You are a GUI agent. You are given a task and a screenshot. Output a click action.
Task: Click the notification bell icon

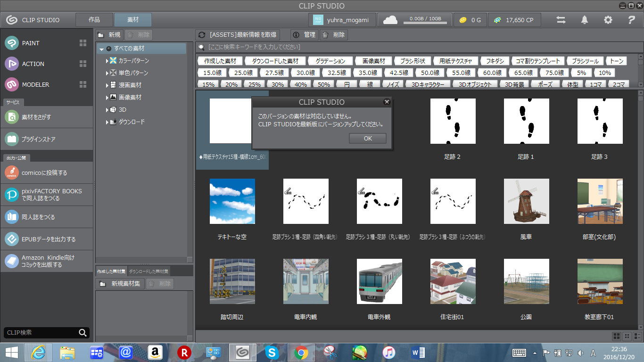point(585,20)
